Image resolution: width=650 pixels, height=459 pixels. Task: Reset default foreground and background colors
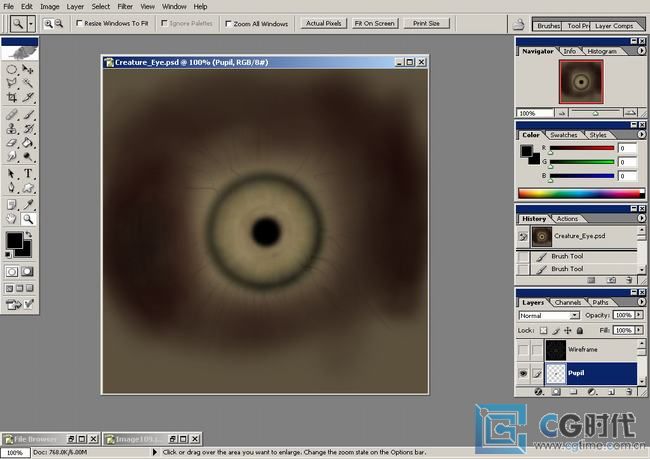(8, 255)
